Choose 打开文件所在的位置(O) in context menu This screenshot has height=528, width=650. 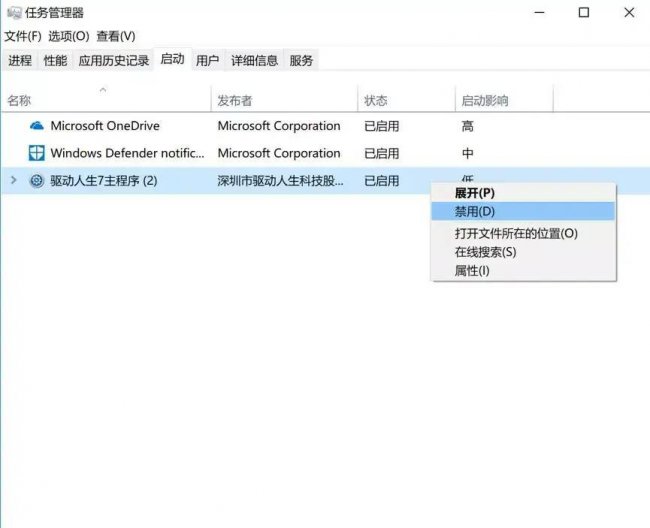click(x=523, y=233)
